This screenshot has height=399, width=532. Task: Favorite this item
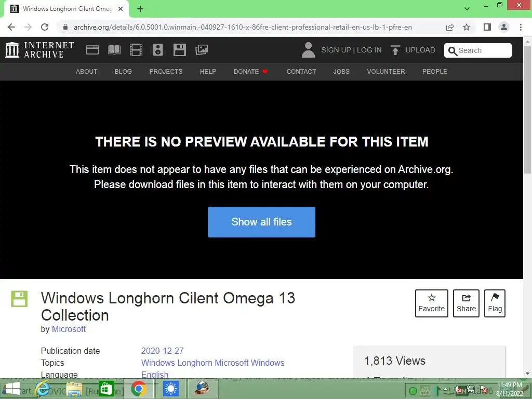click(x=432, y=303)
